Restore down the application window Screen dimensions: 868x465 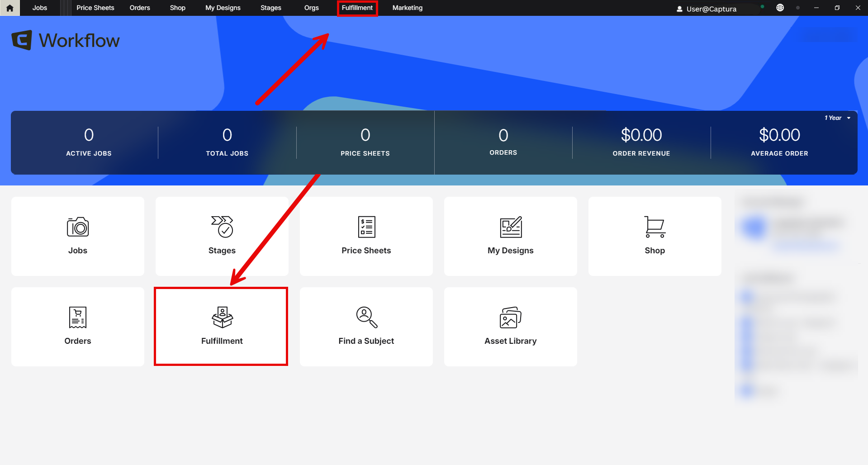pyautogui.click(x=837, y=8)
